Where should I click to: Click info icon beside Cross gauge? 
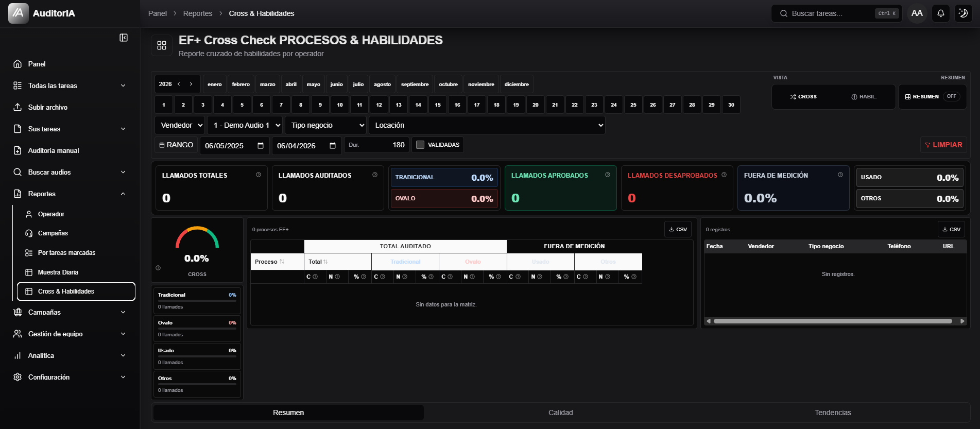[x=158, y=268]
